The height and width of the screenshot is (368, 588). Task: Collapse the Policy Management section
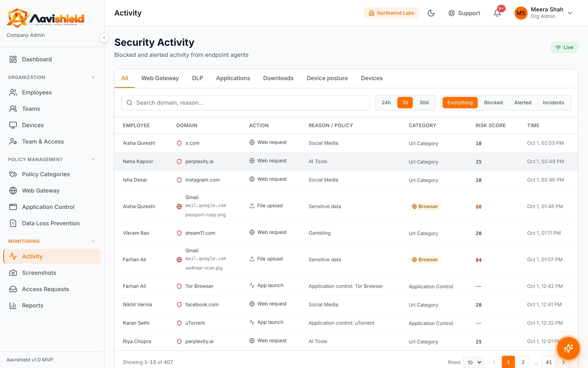pyautogui.click(x=93, y=160)
